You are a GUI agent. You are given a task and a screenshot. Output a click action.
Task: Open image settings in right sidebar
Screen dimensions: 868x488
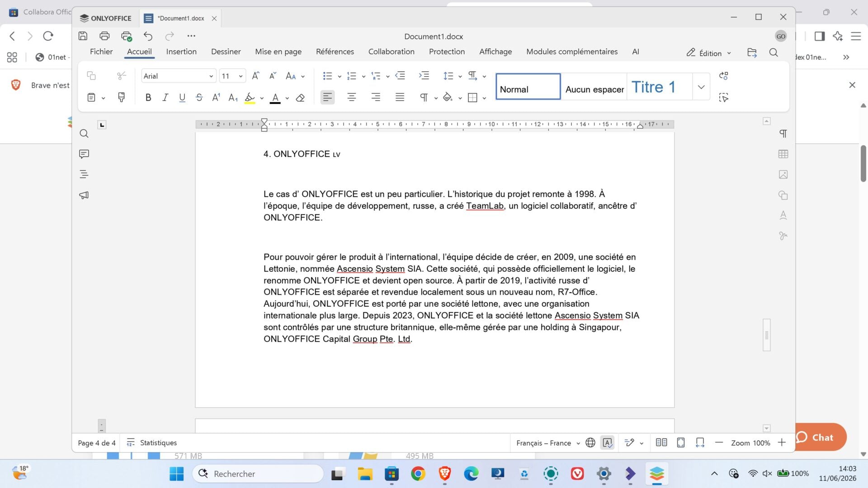tap(783, 174)
